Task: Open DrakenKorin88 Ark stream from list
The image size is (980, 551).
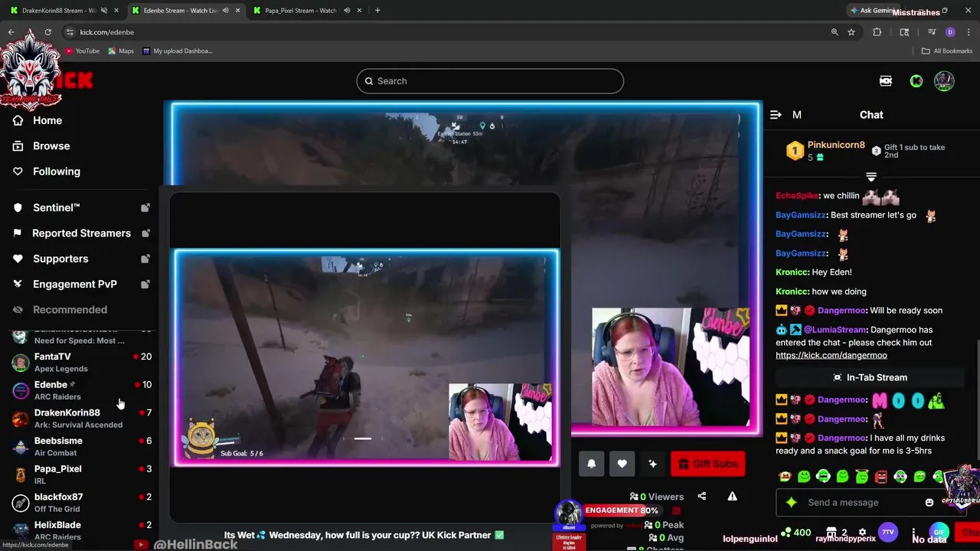Action: [82, 418]
